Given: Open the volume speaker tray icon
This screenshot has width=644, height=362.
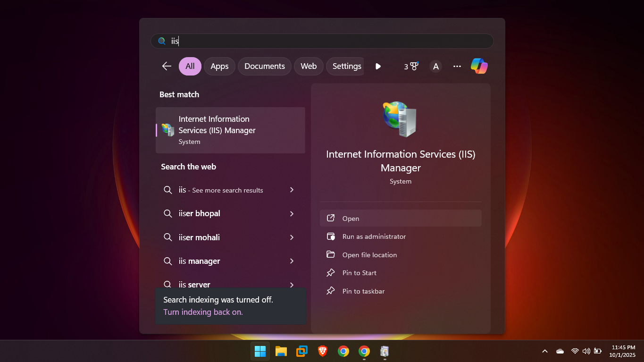Looking at the screenshot, I should pos(586,351).
